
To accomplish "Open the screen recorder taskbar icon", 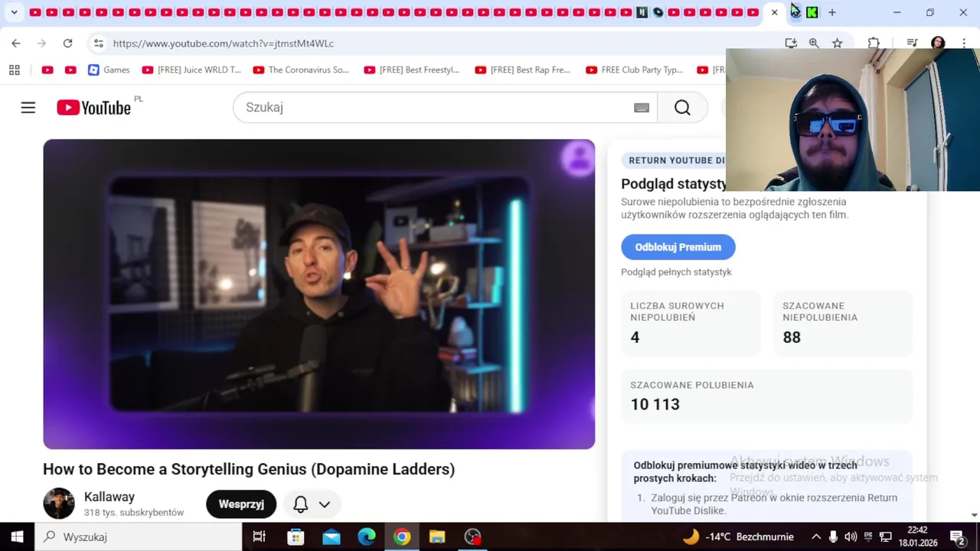I will point(473,536).
